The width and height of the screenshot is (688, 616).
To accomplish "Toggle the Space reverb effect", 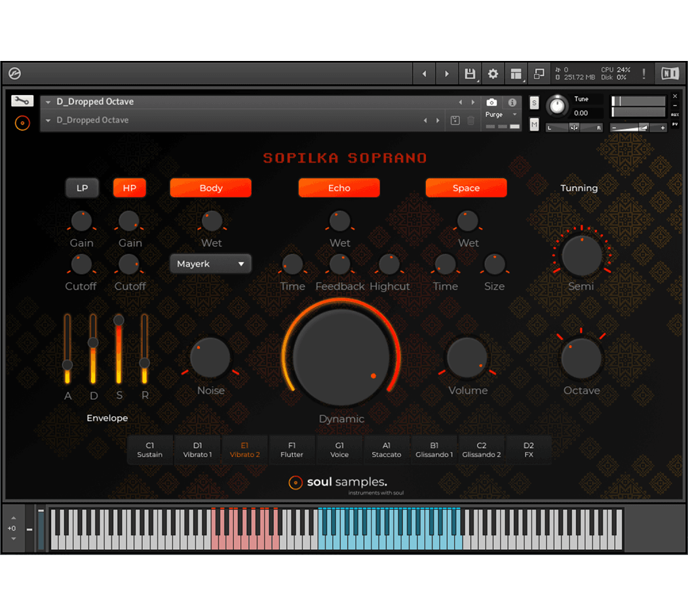I will (466, 188).
